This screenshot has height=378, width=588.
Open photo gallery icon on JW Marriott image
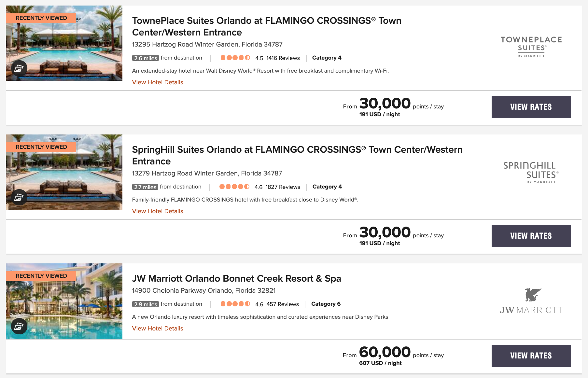[x=19, y=326]
